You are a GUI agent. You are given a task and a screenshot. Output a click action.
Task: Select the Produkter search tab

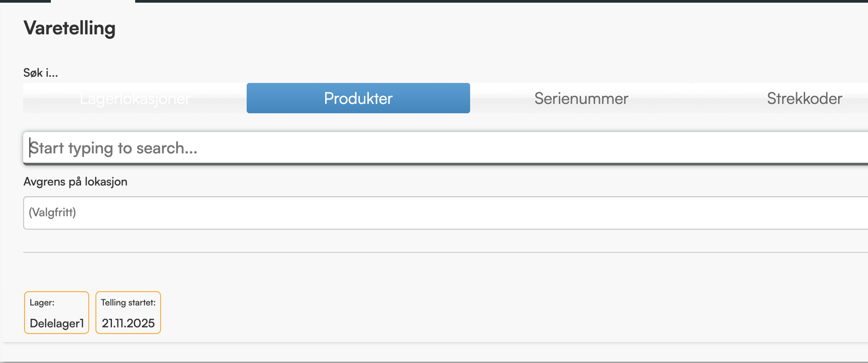click(358, 98)
